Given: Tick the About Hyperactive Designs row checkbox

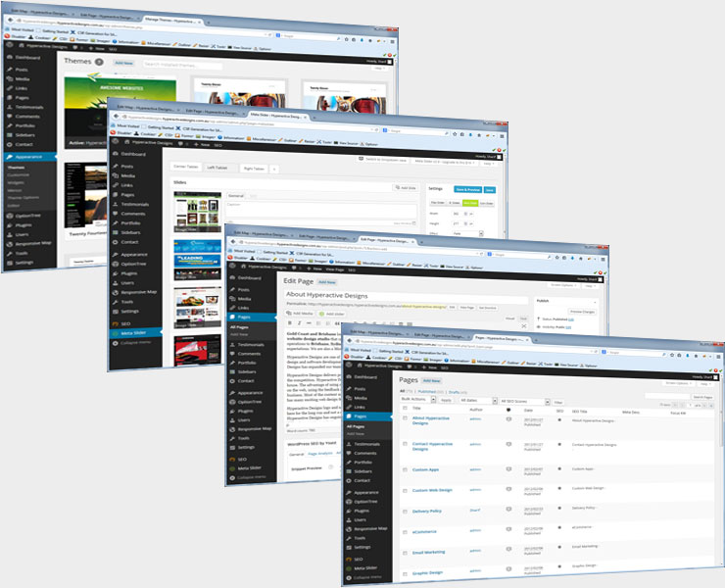Looking at the screenshot, I should pos(405,418).
